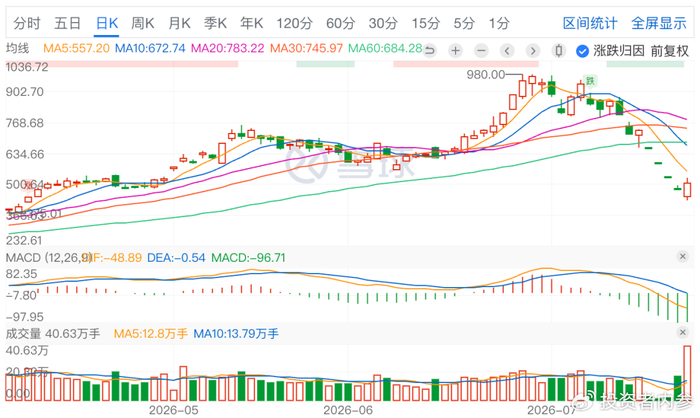Click the MA5:557.20 value
This screenshot has width=700, height=418.
click(x=76, y=48)
